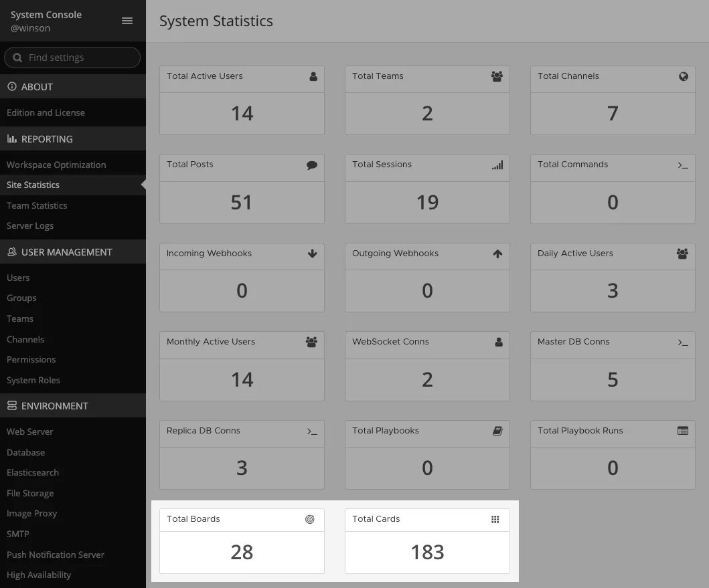
Task: Click the Total Playbooks card label
Action: (x=386, y=431)
